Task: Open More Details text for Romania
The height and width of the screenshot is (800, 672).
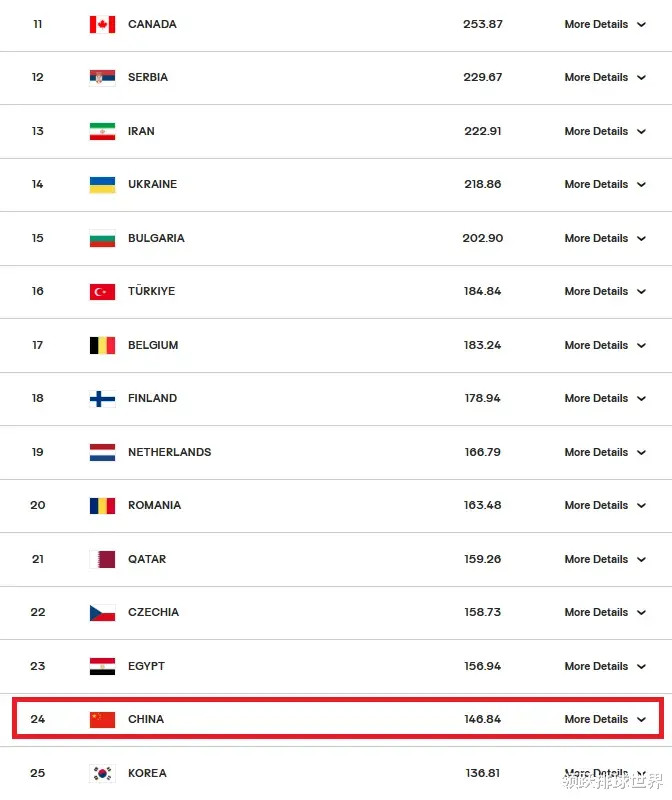Action: tap(596, 505)
